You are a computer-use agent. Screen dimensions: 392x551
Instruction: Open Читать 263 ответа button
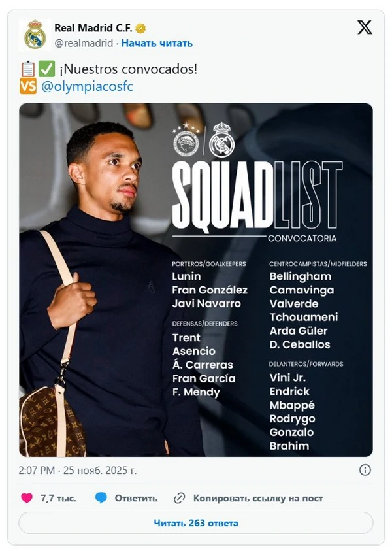tap(196, 523)
